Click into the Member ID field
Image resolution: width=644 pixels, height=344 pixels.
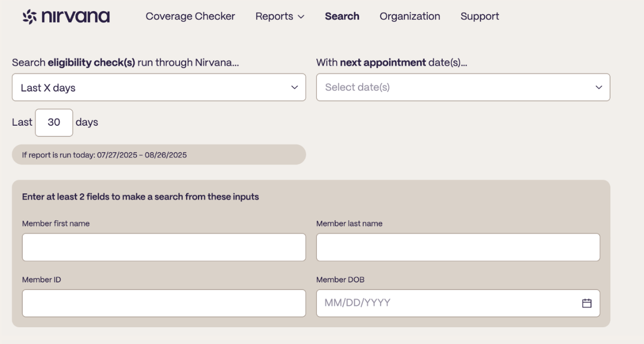[x=164, y=303]
